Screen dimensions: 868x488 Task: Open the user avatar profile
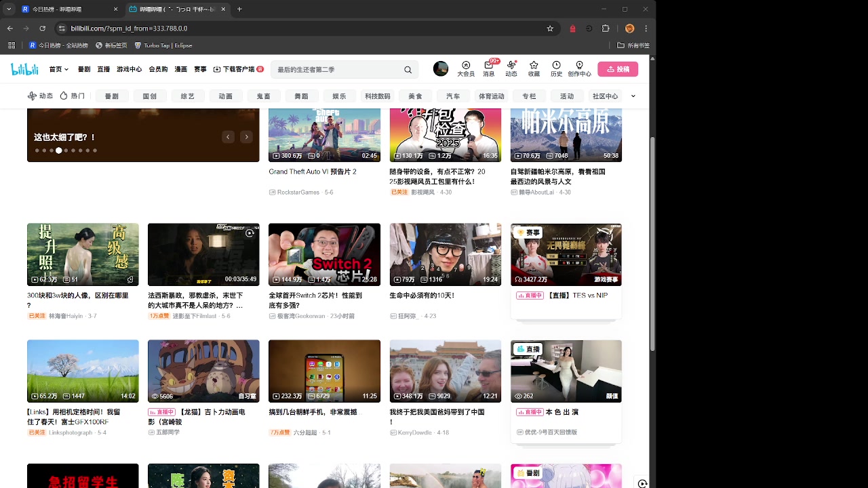pyautogui.click(x=441, y=69)
